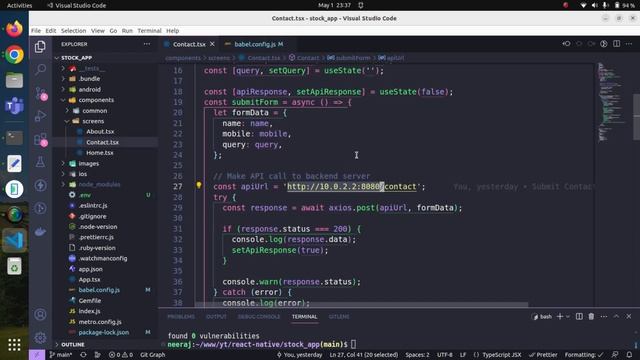The image size is (640, 360).
Task: Open the Docker view in activity bar
Action: [x=40, y=232]
